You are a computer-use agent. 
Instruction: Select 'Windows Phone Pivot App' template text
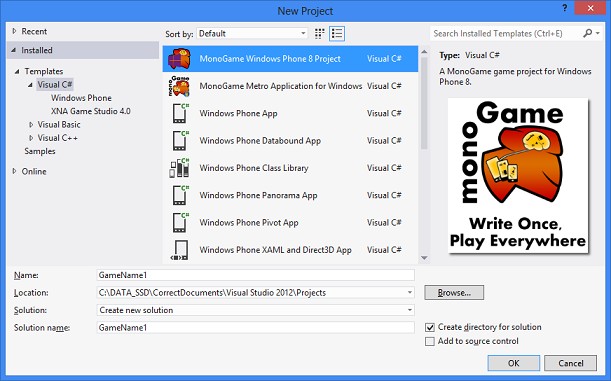249,222
